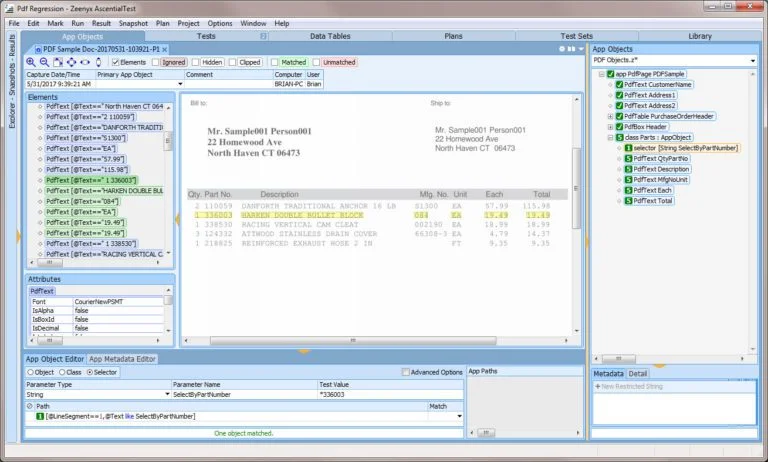768x462 pixels.
Task: Select the Class radio button
Action: click(x=62, y=372)
